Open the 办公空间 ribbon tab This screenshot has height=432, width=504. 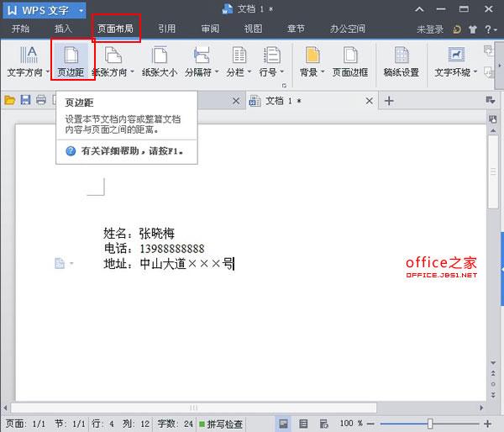coord(348,29)
